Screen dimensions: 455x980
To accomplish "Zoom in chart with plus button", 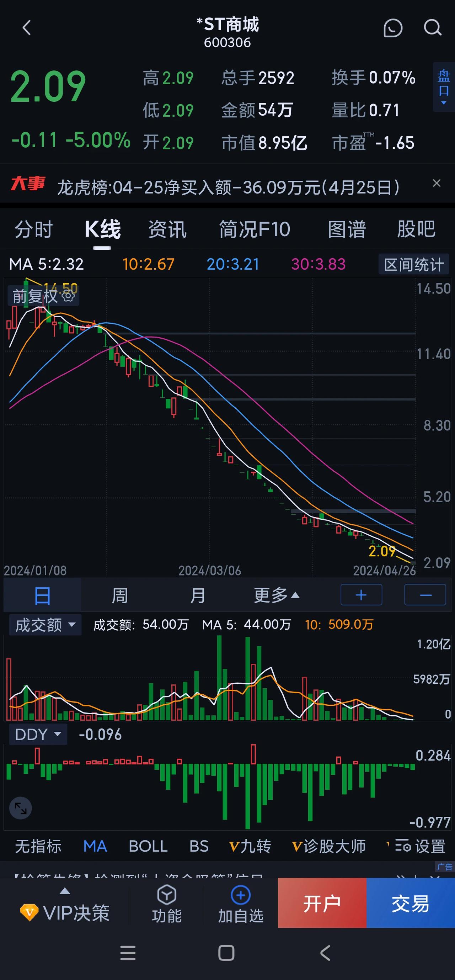I will 362,595.
